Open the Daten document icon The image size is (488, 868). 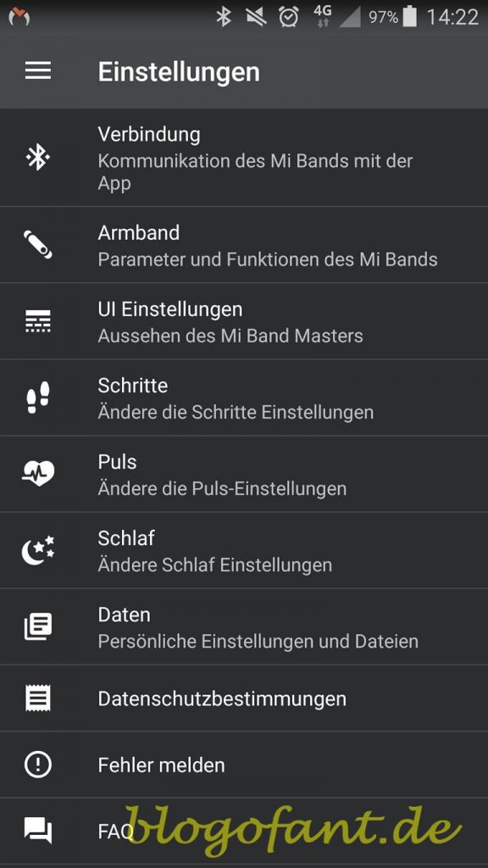click(37, 626)
